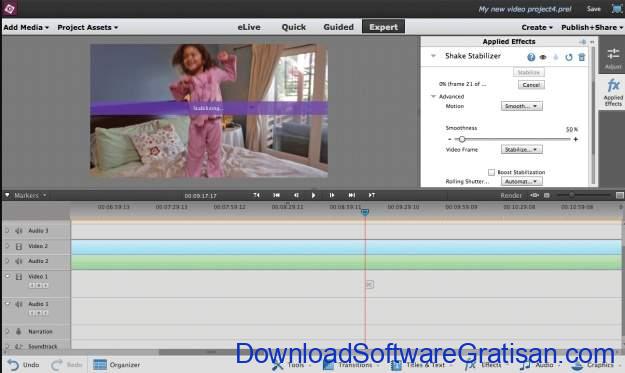The image size is (625, 373).
Task: Cancel the stabilization process
Action: click(x=531, y=85)
